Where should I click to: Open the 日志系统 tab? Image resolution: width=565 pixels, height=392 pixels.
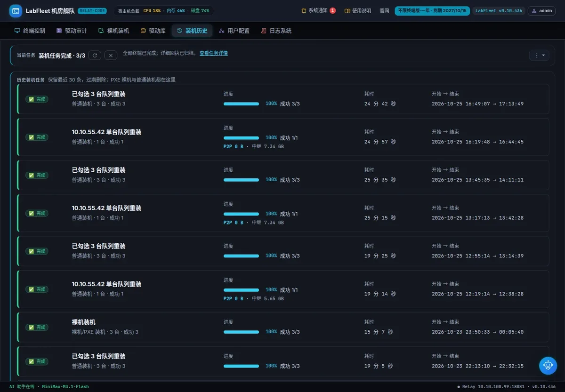click(276, 31)
